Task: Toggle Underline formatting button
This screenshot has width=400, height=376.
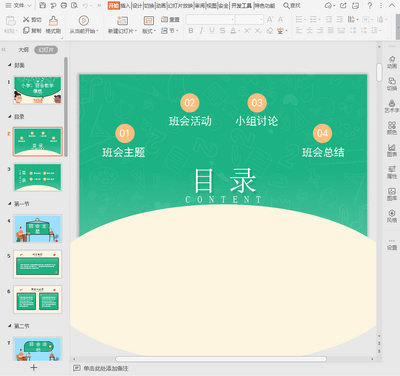Action: (x=212, y=31)
